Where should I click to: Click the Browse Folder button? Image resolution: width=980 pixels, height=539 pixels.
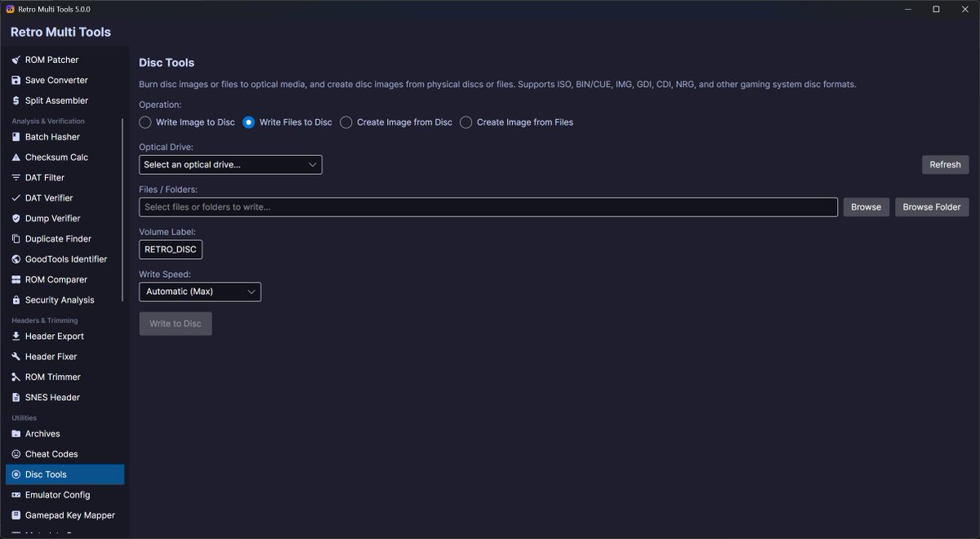[932, 207]
